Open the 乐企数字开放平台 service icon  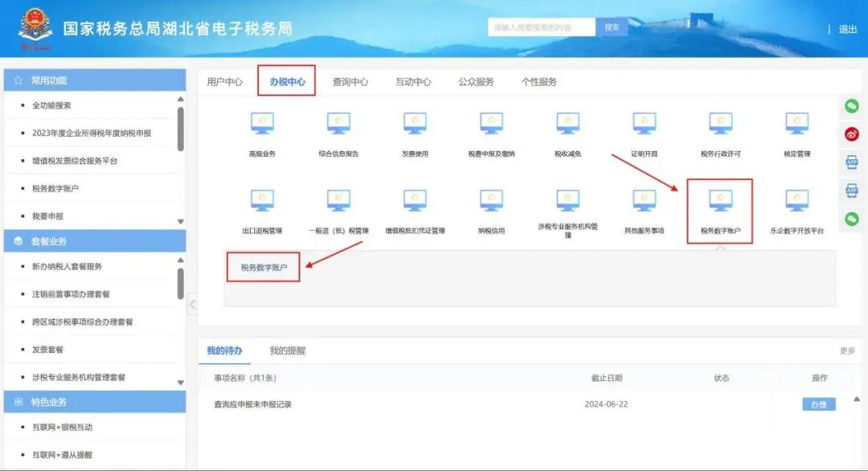click(x=796, y=201)
